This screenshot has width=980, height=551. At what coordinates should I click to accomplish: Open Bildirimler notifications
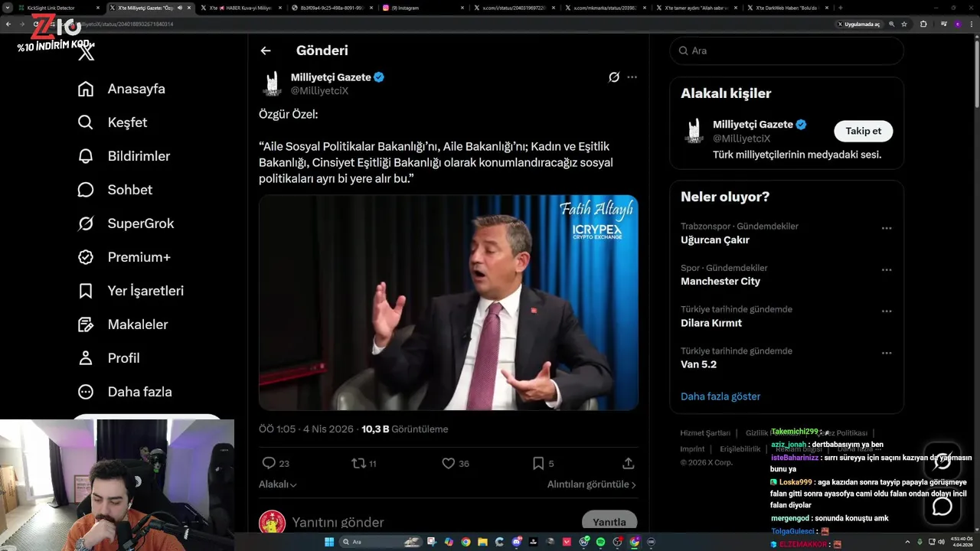138,156
